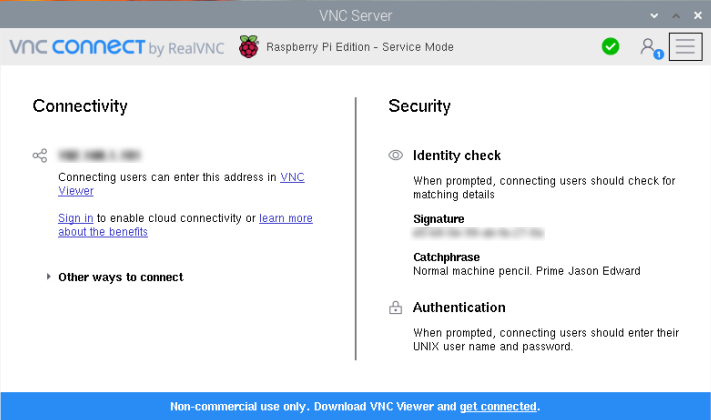Viewport: 711px width, 420px height.
Task: Click the Signature label
Action: coord(438,219)
